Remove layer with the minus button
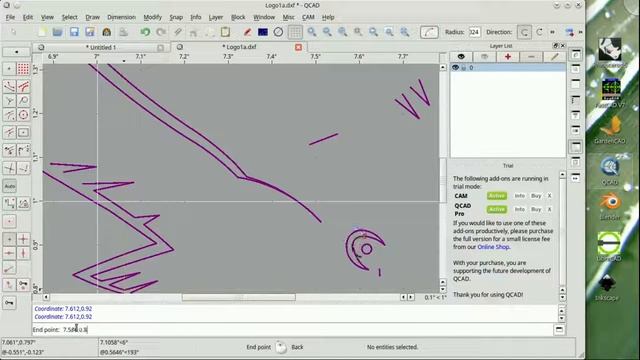Screen dimensions: 640x360 click(531, 57)
